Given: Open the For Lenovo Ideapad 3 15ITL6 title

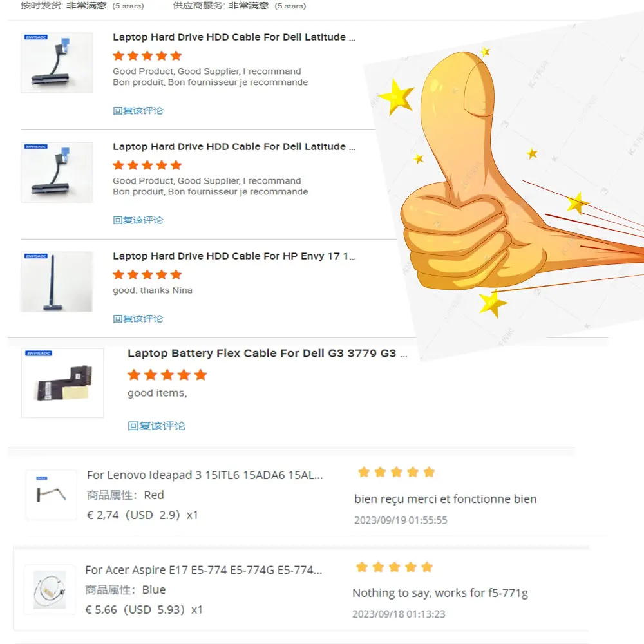Looking at the screenshot, I should pos(205,475).
